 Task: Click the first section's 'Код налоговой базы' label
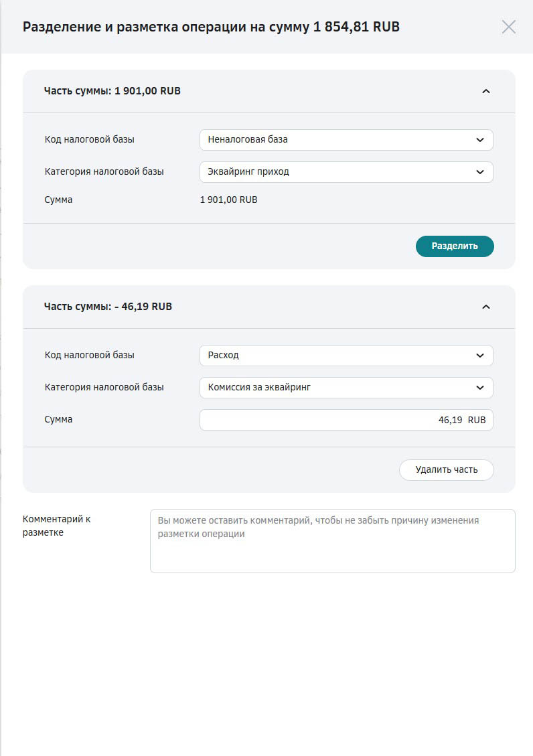pos(90,140)
